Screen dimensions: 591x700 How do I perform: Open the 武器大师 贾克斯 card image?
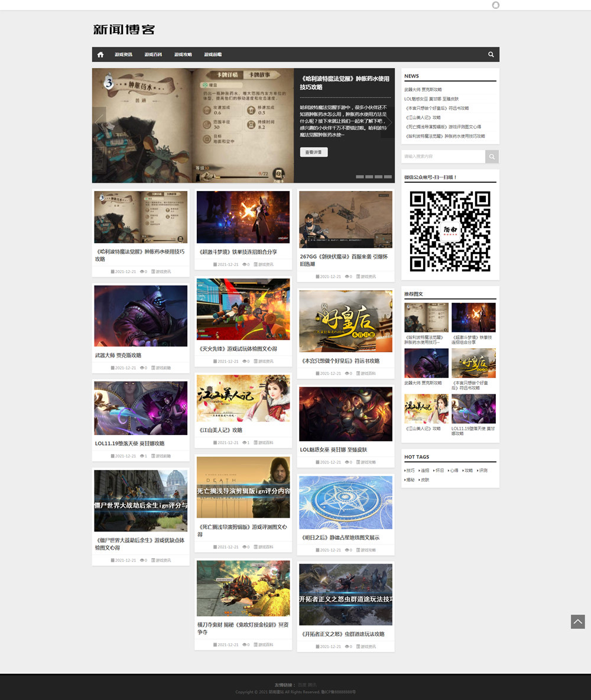click(141, 316)
